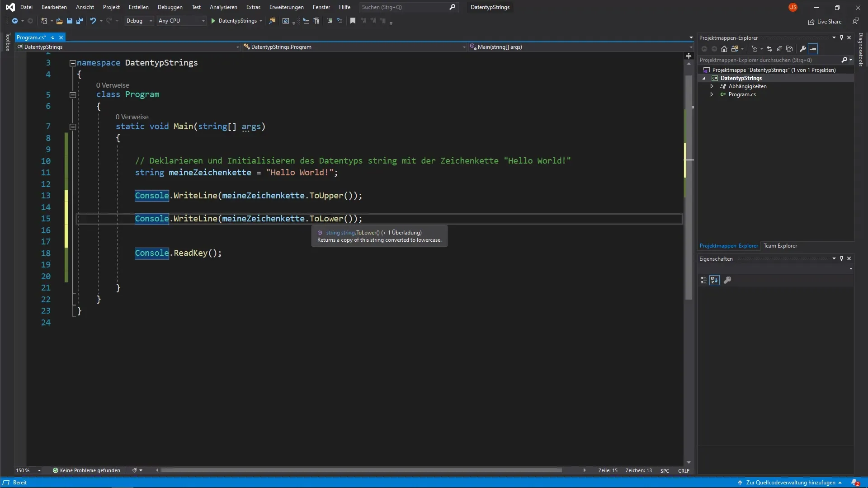Viewport: 868px width, 488px height.
Task: Toggle the preview selected items button
Action: 813,49
